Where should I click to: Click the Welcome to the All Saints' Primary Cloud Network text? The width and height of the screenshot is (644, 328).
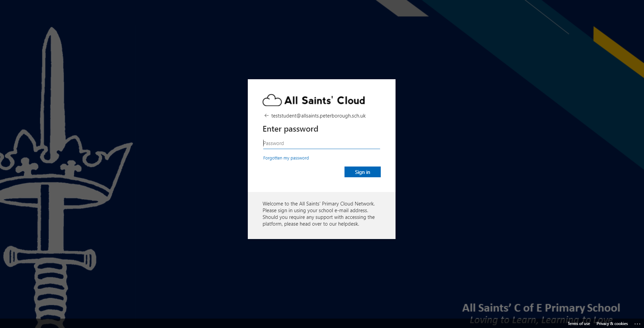pos(319,214)
